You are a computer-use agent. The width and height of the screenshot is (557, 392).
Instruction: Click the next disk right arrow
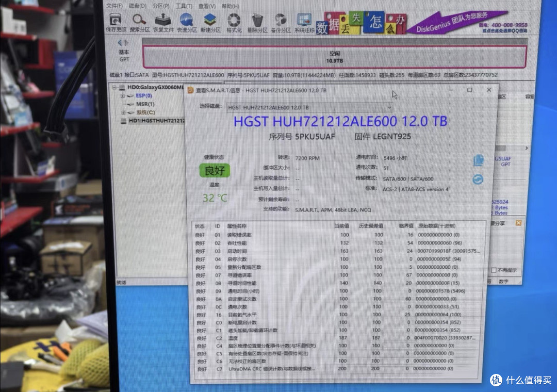[126, 43]
